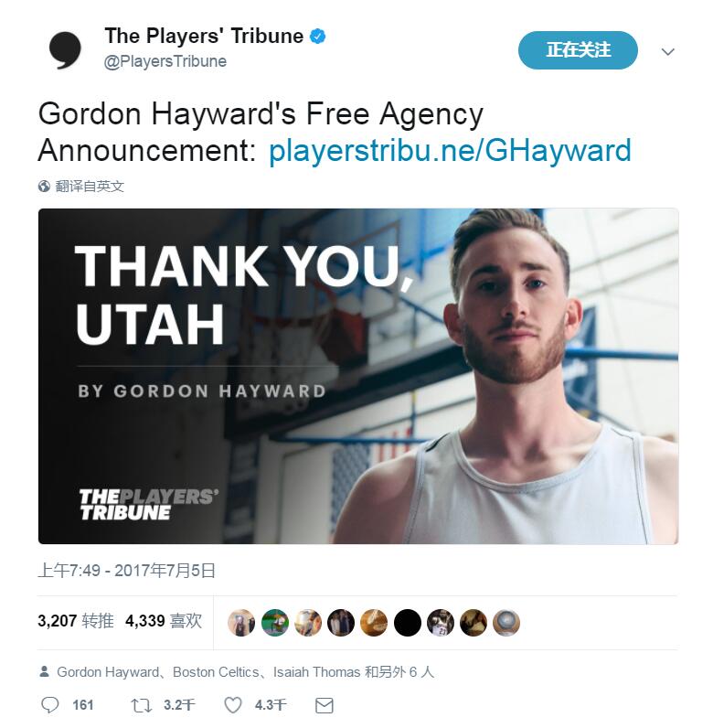Click the envelope direct message icon

324,705
